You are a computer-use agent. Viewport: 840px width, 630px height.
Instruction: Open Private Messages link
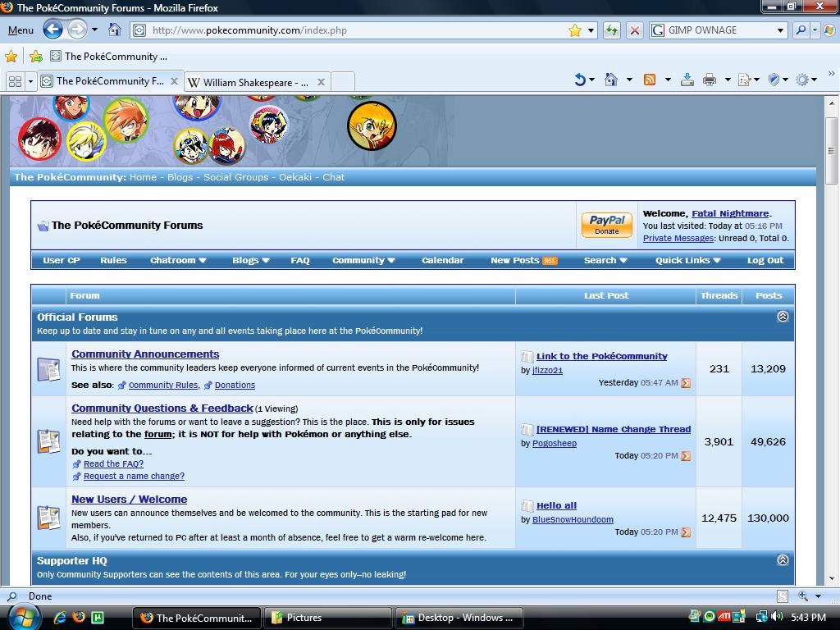tap(678, 238)
